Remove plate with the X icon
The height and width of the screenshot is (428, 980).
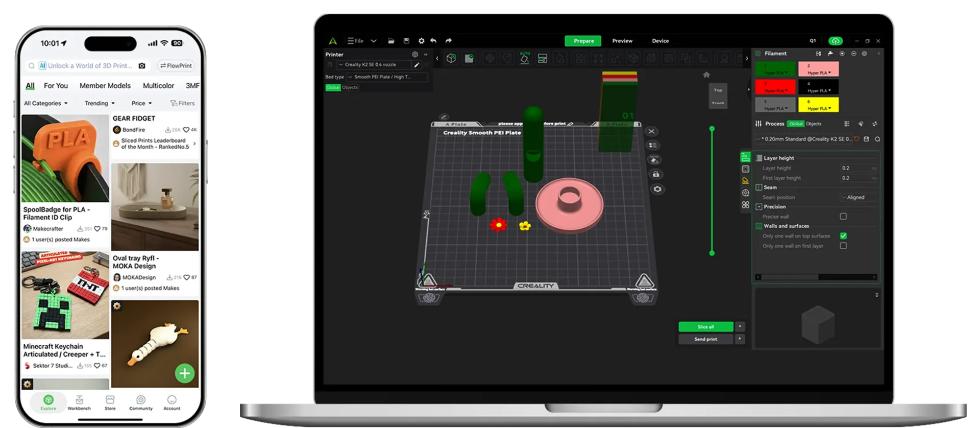[651, 131]
